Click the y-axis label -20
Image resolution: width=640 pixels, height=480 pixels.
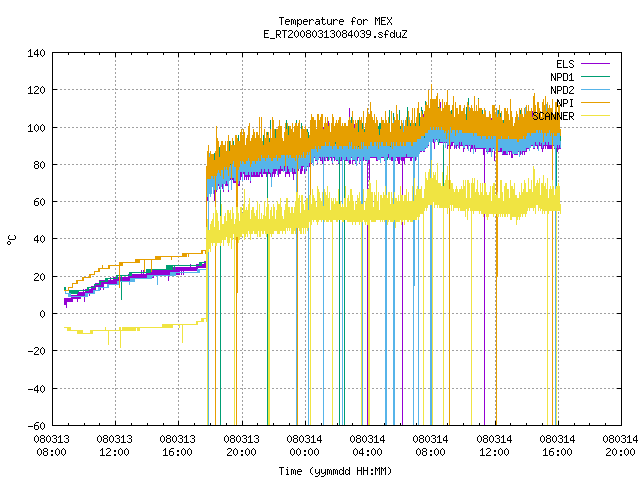pyautogui.click(x=36, y=351)
